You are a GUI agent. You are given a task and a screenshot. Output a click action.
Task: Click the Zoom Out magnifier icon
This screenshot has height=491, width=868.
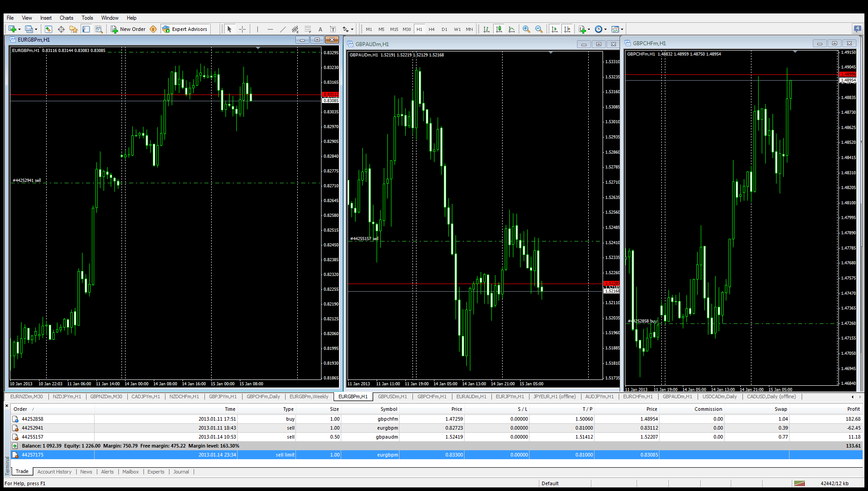539,29
